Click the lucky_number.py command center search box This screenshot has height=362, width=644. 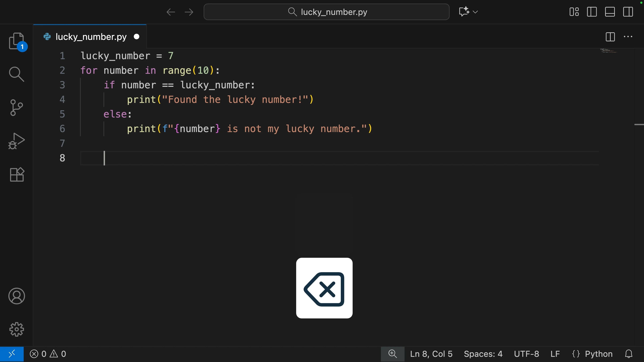pos(326,12)
